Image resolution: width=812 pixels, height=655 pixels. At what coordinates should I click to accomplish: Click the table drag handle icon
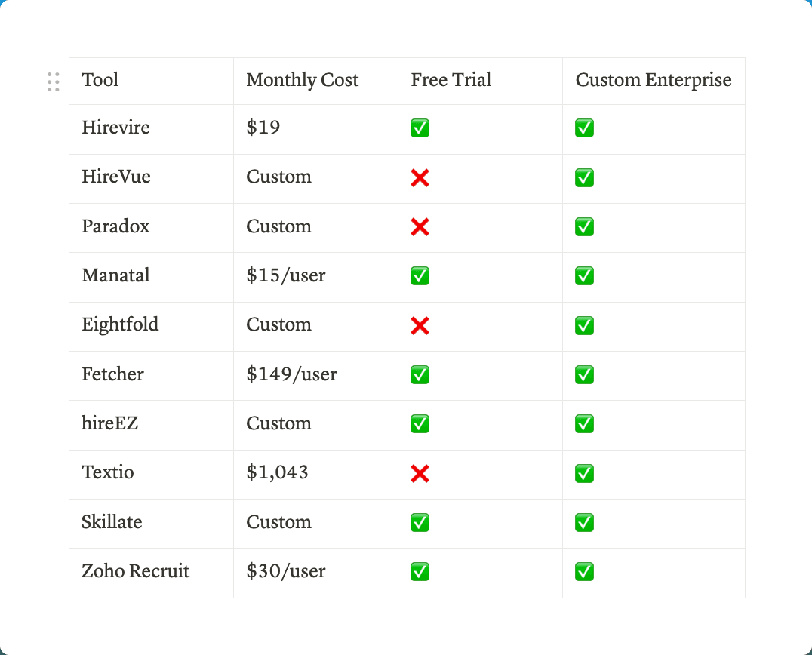pyautogui.click(x=54, y=82)
